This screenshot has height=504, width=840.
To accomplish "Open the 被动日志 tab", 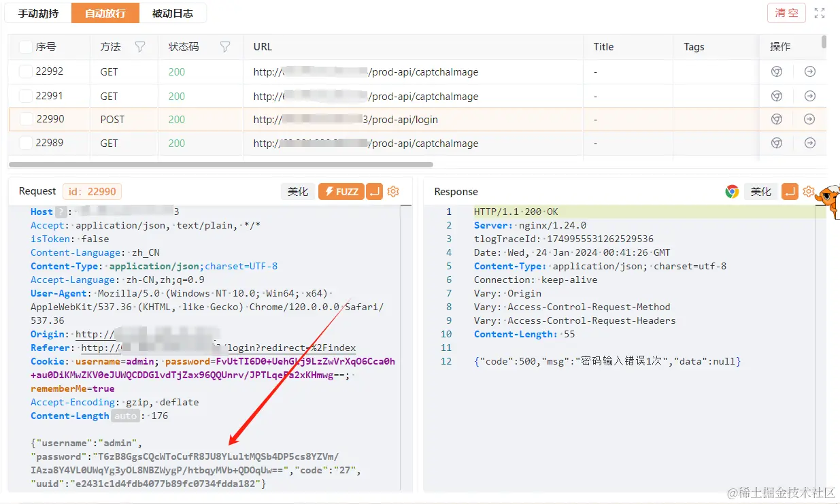I will [x=172, y=13].
